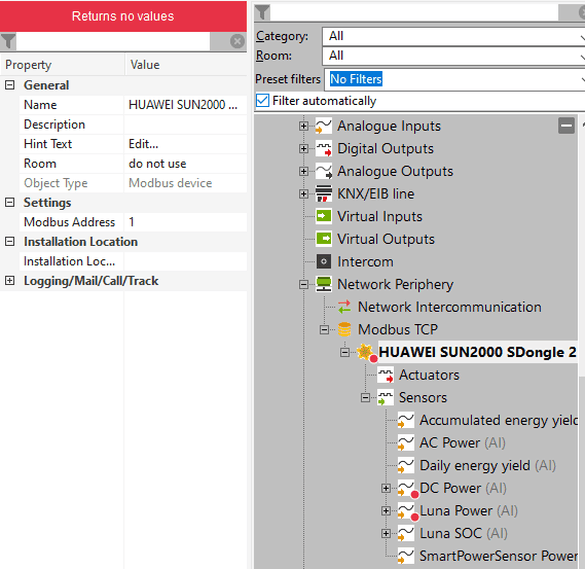Image resolution: width=585 pixels, height=569 pixels.
Task: Click the Room value 'do not use'
Action: click(x=157, y=163)
